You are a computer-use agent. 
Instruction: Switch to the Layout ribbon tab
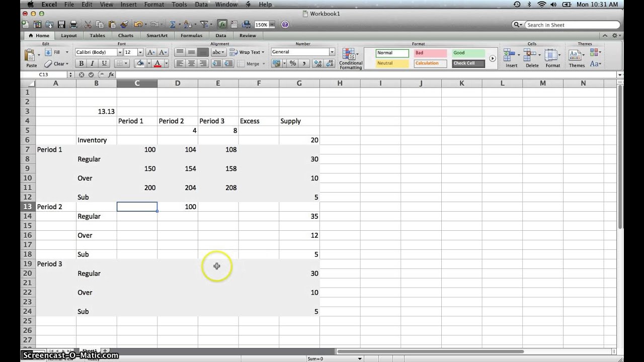tap(69, 36)
